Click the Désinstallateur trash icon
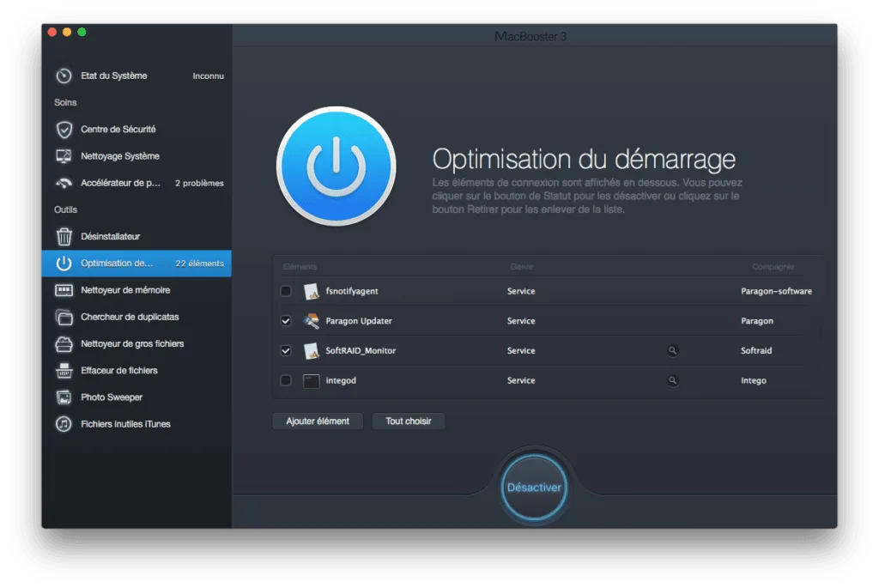 coord(64,236)
